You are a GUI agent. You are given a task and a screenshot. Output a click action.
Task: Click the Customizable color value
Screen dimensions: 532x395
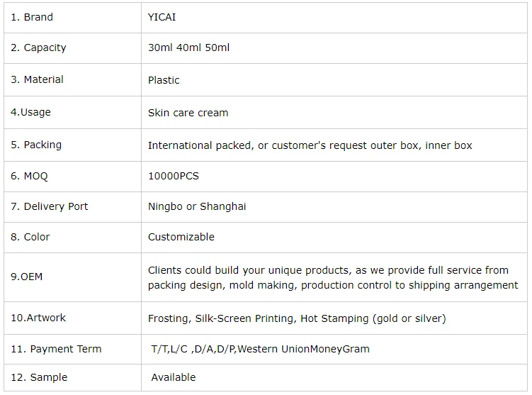181,237
